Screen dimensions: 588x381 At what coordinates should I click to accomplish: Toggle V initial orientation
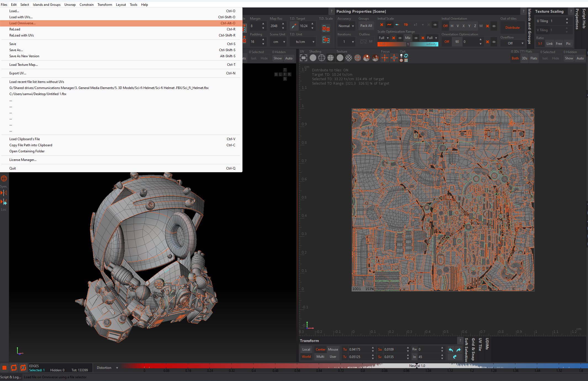(x=458, y=26)
